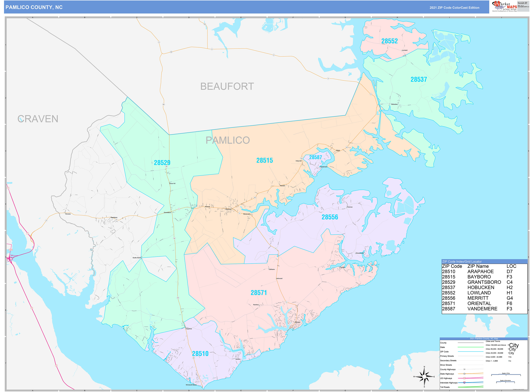Screen dimensions: 532x392
Task: Click the 2021 ZIP Code ColorCast Edition text
Action: click(454, 8)
